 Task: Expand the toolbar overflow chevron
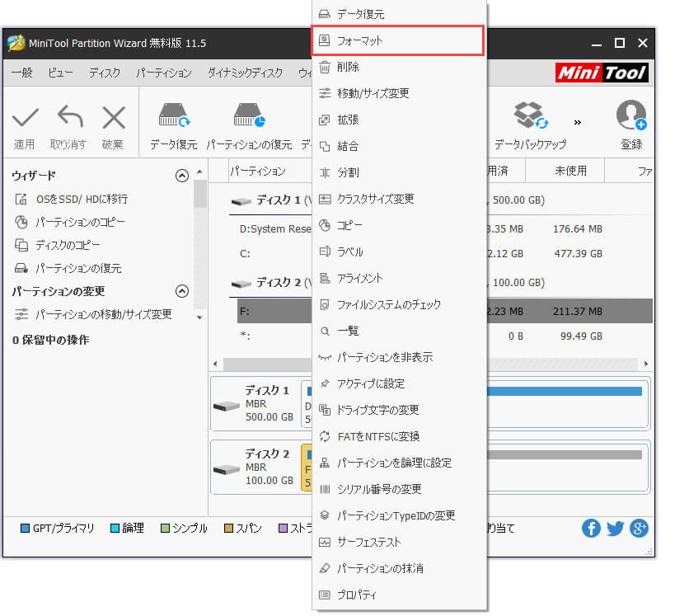[x=578, y=122]
